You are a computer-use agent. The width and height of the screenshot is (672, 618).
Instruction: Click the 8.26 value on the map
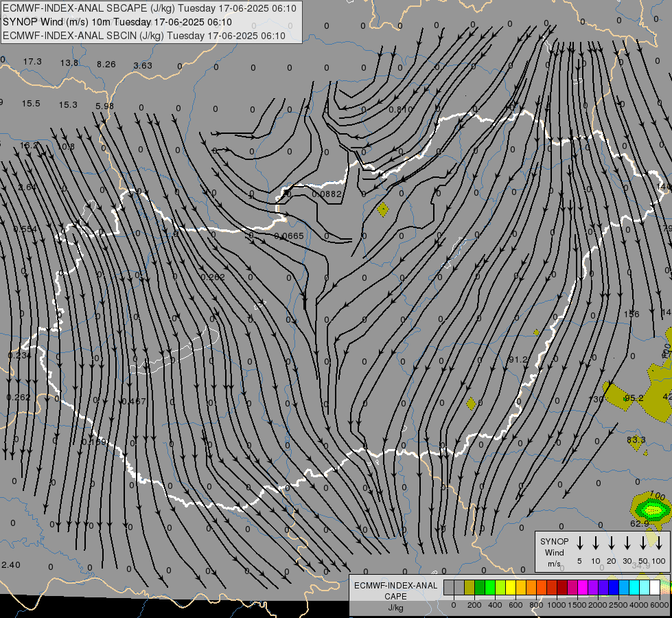pos(106,65)
